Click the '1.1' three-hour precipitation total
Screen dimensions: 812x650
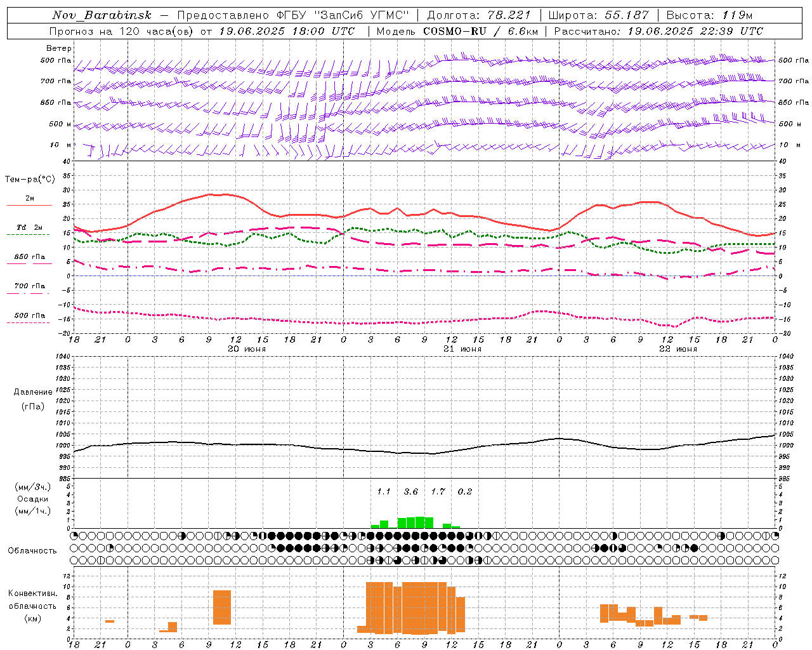pyautogui.click(x=384, y=492)
